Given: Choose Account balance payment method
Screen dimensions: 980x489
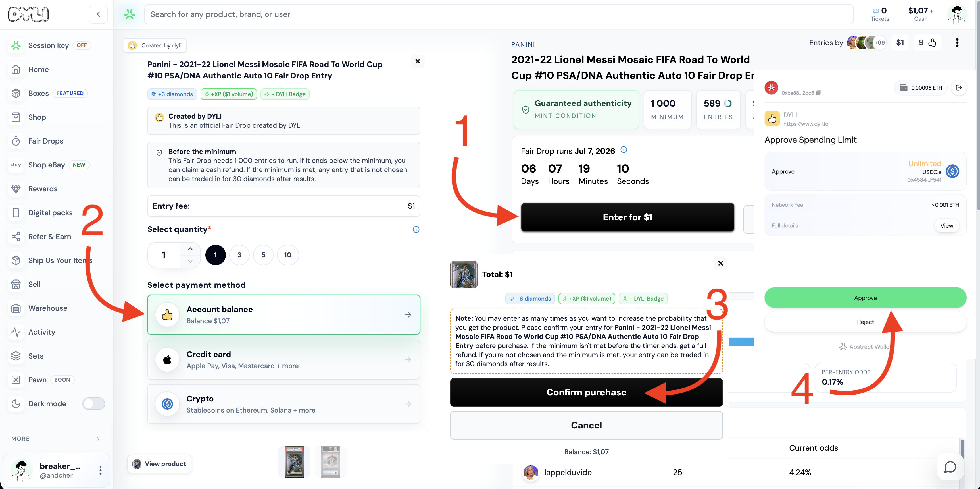Looking at the screenshot, I should [x=284, y=314].
